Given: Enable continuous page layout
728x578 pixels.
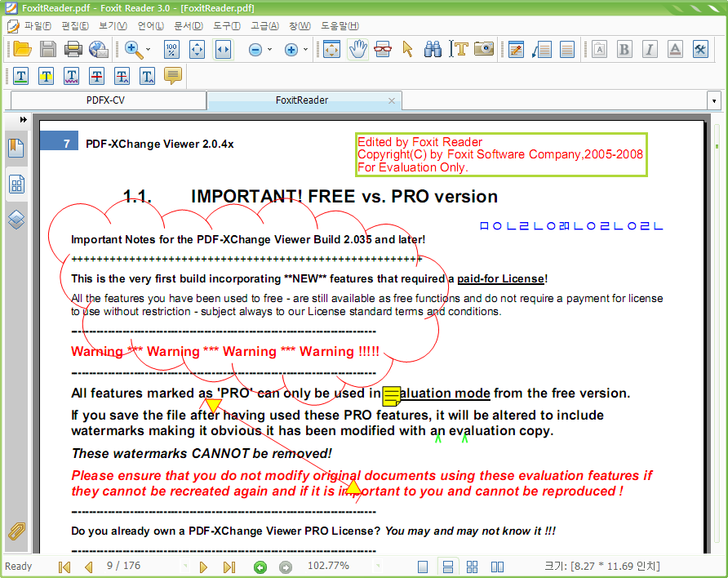Looking at the screenshot, I should [x=448, y=567].
